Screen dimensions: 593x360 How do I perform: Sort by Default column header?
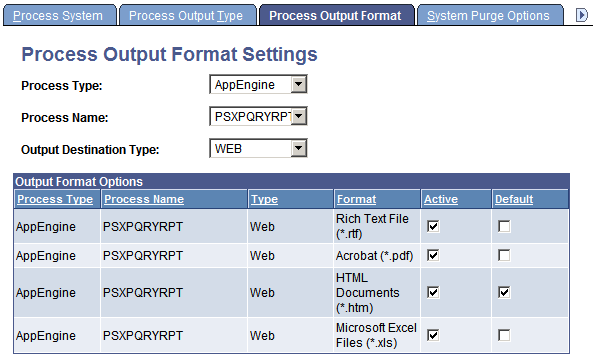click(514, 199)
